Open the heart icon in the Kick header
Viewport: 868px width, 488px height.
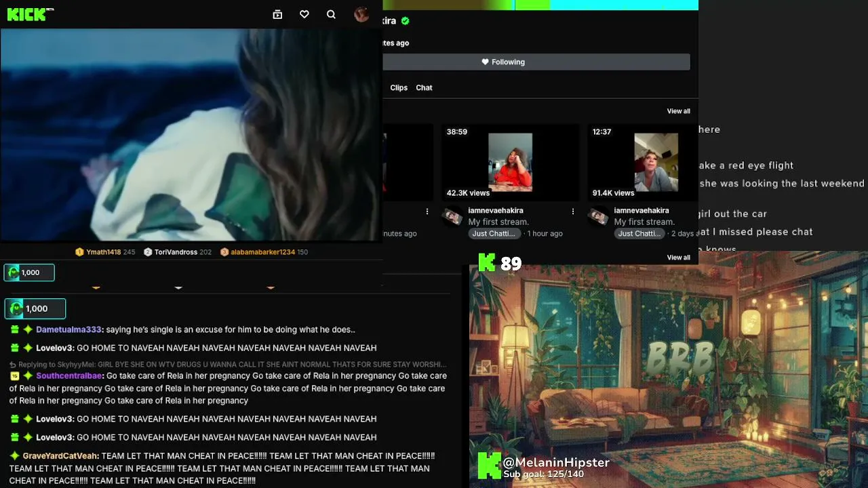304,14
